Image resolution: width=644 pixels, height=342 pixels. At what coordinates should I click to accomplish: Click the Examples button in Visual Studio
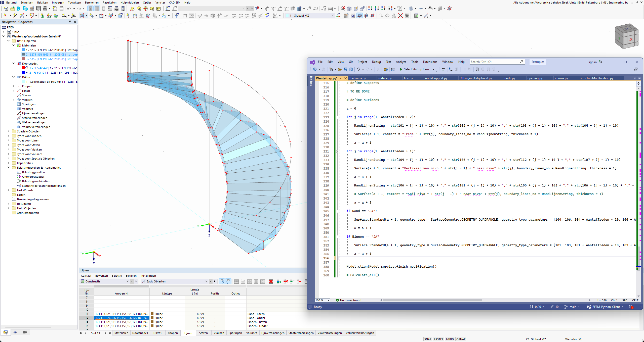click(538, 62)
